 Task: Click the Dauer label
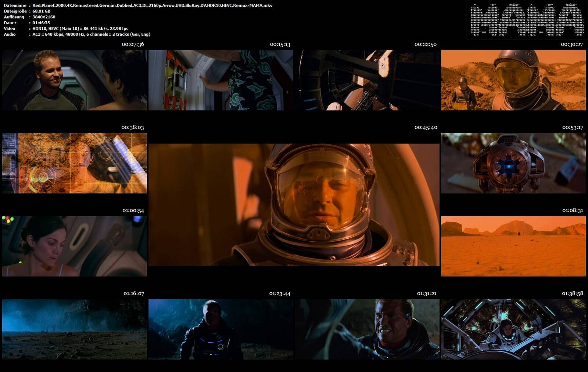point(10,23)
